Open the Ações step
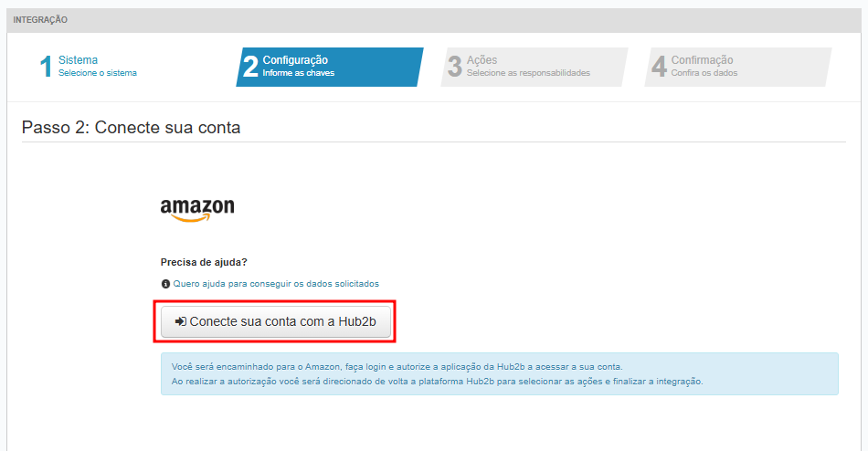The height and width of the screenshot is (451, 868). (535, 67)
